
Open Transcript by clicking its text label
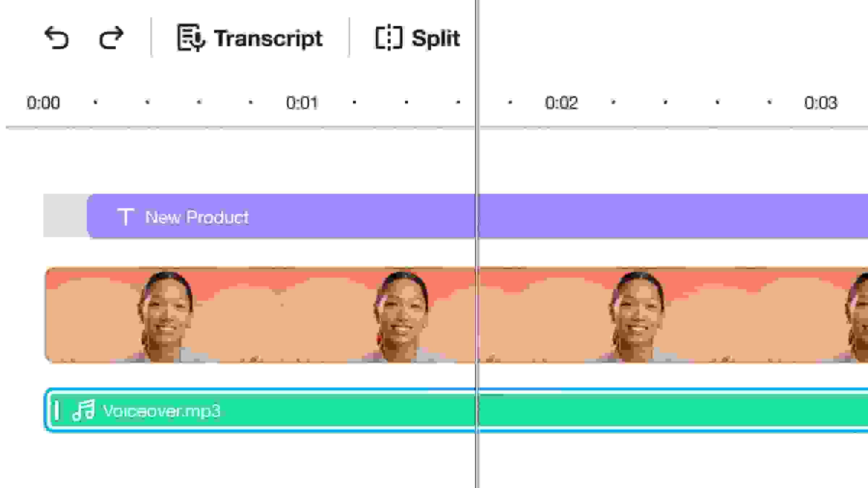point(268,38)
